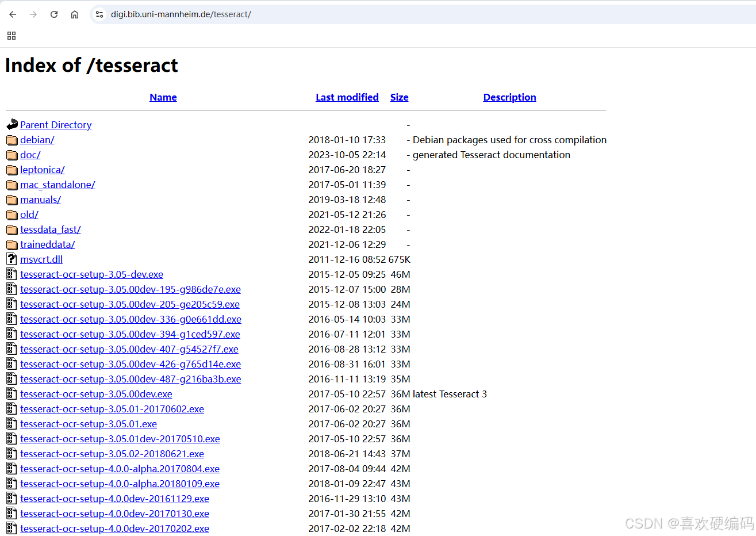The height and width of the screenshot is (536, 756).
Task: Sort listing by Size column header
Action: pos(400,97)
